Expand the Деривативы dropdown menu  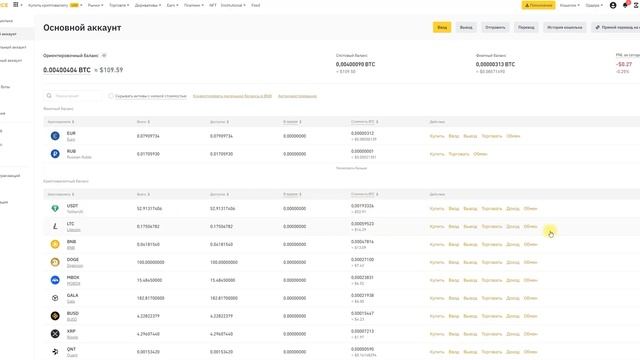click(148, 5)
